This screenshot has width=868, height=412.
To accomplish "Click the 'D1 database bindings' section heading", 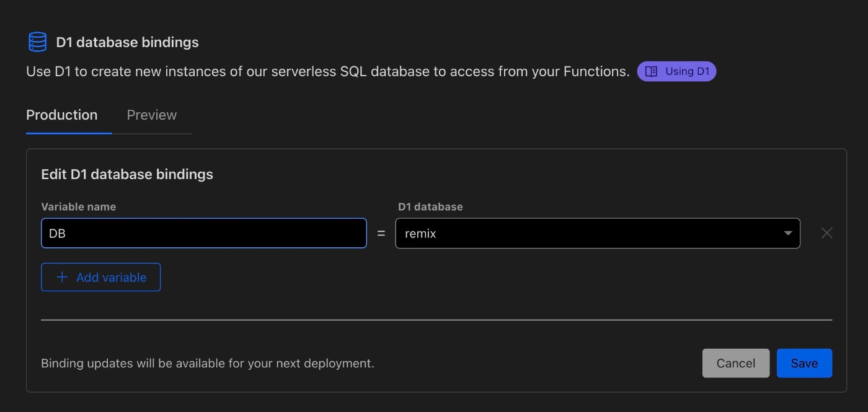I will pyautogui.click(x=127, y=43).
